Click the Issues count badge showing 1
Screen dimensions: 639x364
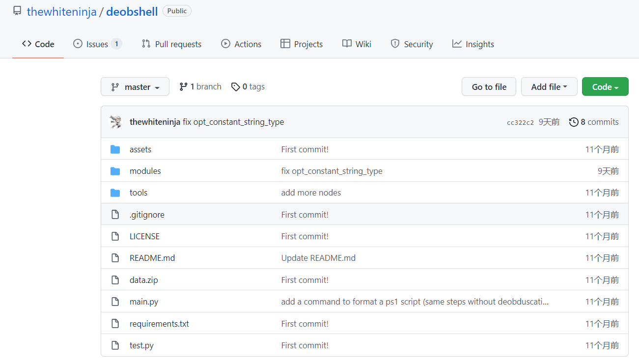116,44
